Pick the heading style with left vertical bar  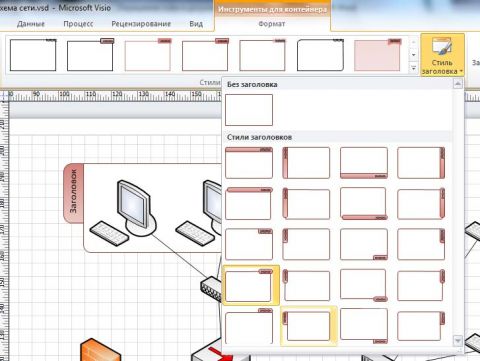coord(306,163)
